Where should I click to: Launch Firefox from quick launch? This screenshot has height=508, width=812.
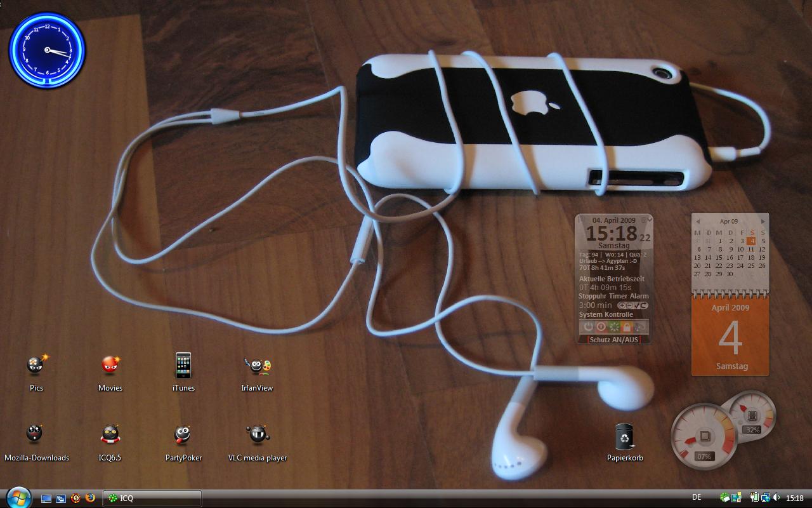[x=90, y=498]
